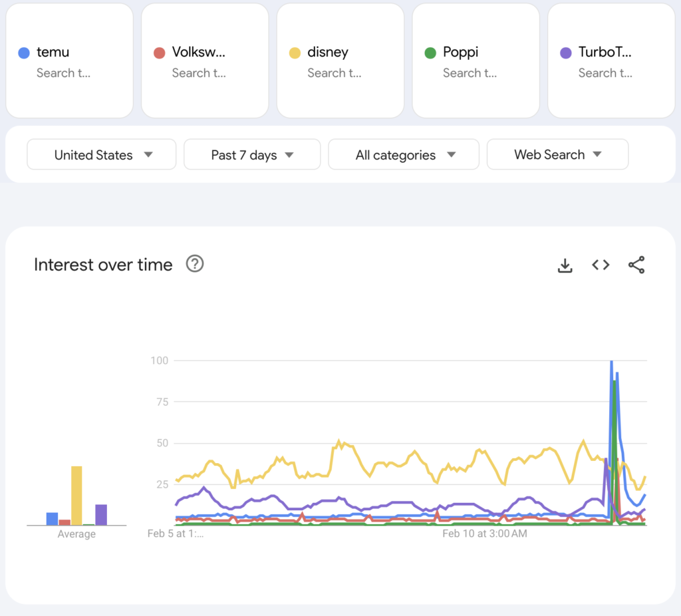Click the blue temu spike peak

point(611,363)
